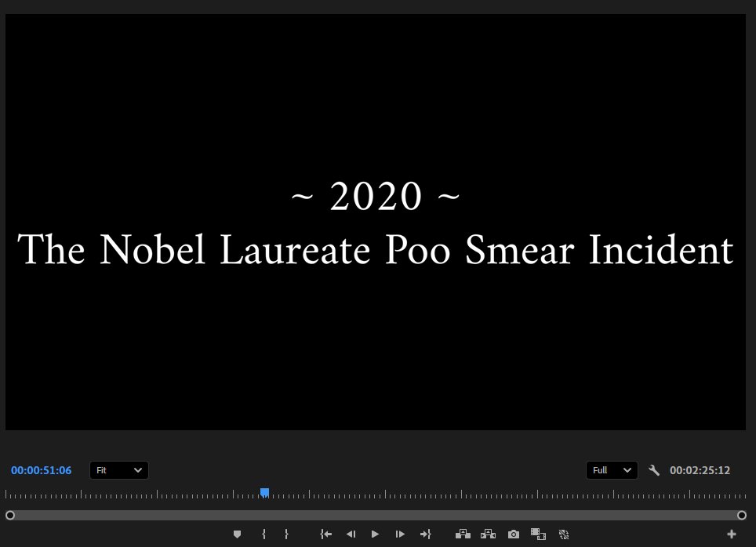Open the Full playback resolution dropdown
The width and height of the screenshot is (756, 547).
(612, 470)
